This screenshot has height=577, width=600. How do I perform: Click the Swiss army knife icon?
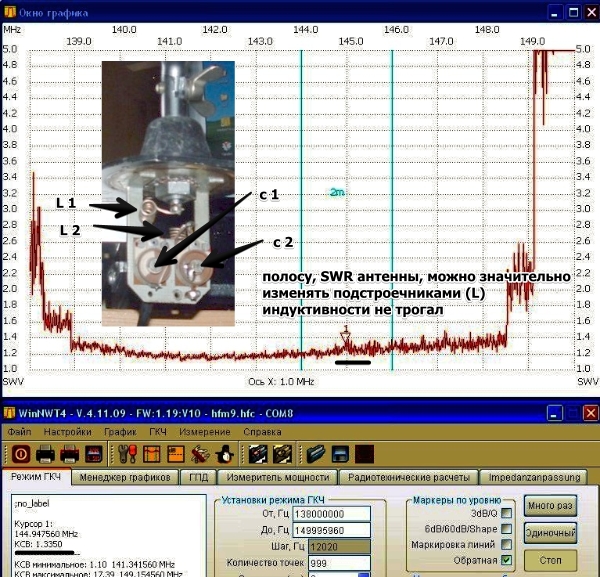coord(200,455)
